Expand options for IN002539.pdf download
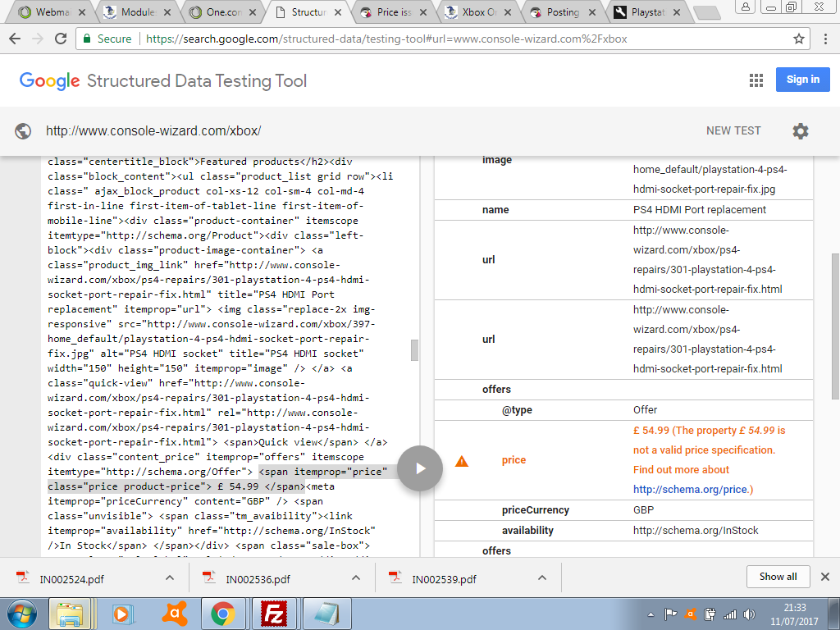840x630 pixels. (542, 577)
